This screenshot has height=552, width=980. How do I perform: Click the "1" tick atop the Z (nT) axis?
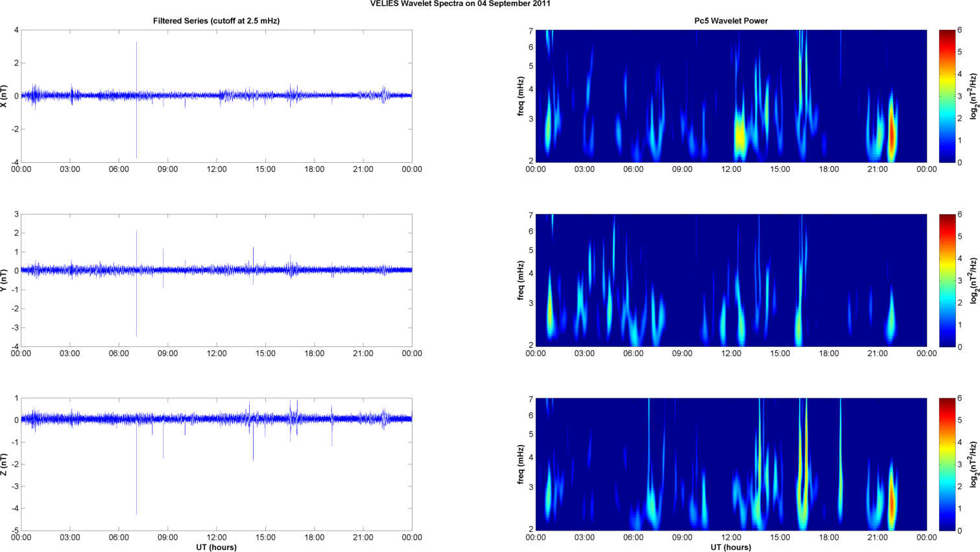coord(16,398)
